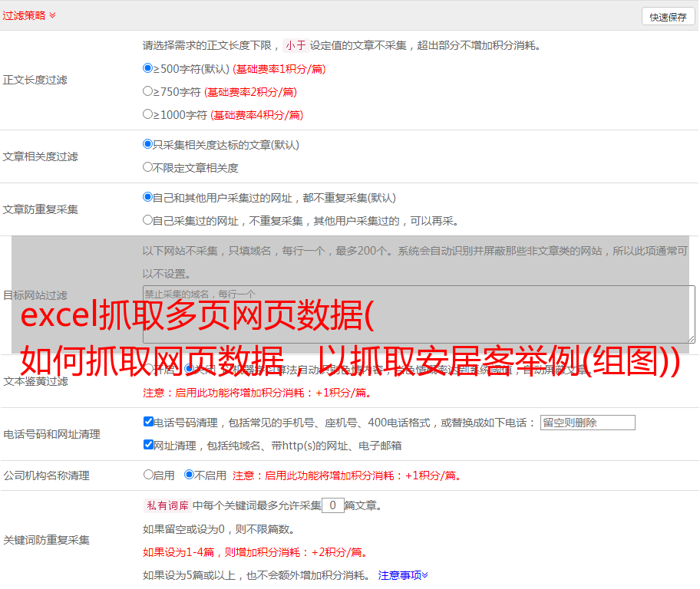
Task: Click the text 如果设为5篇或以上，也不会额外增加积分消耗。
Action: [x=256, y=576]
